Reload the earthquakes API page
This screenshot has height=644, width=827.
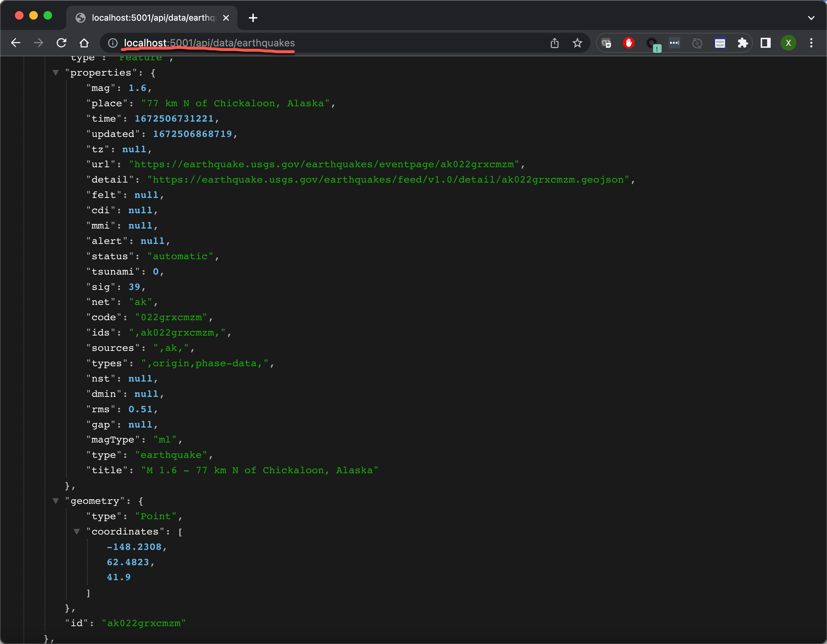pos(61,43)
